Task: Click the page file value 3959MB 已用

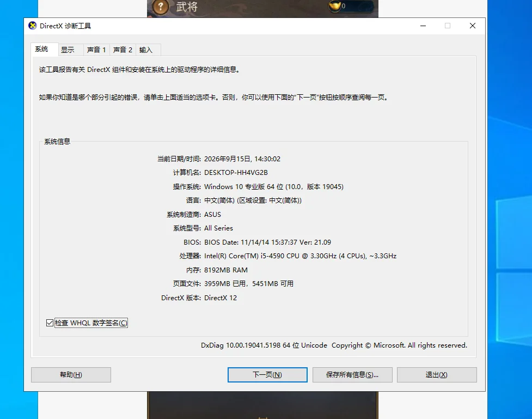Action: [249, 284]
